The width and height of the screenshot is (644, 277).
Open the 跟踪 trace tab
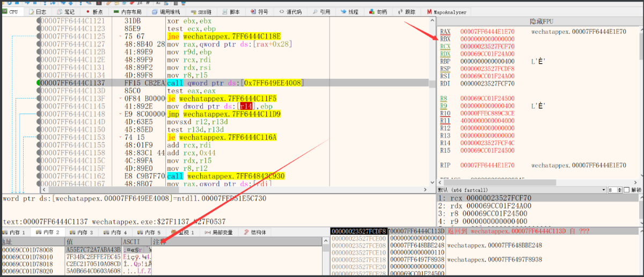[407, 11]
